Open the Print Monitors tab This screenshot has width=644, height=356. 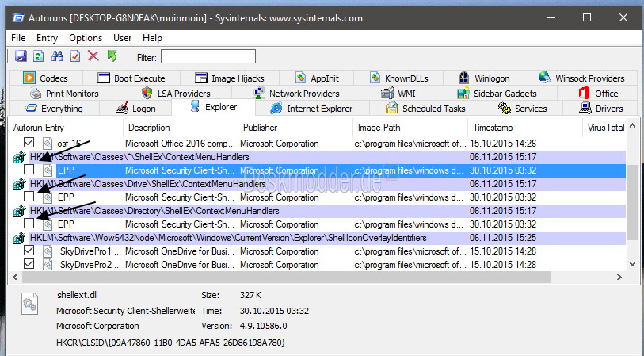click(x=64, y=94)
